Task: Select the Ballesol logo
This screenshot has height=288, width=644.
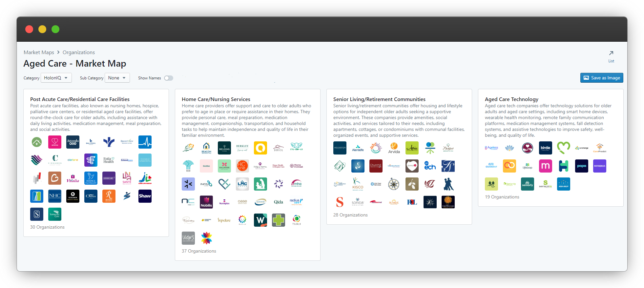Action: click(91, 142)
